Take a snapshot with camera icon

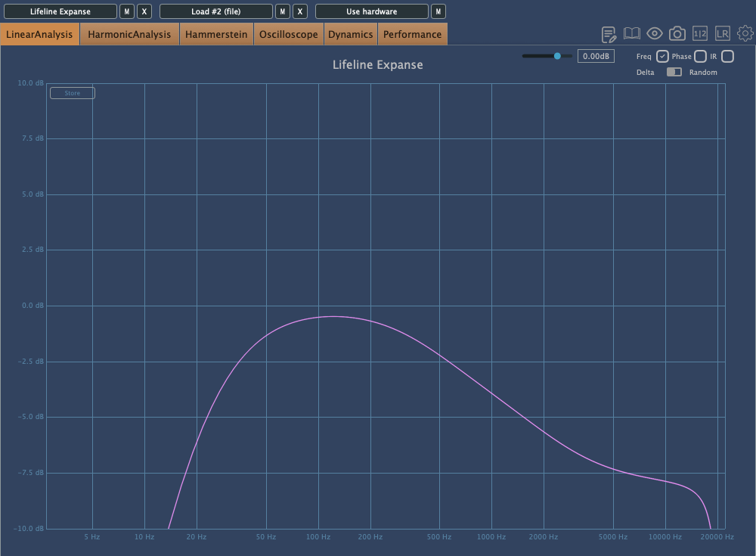point(677,34)
